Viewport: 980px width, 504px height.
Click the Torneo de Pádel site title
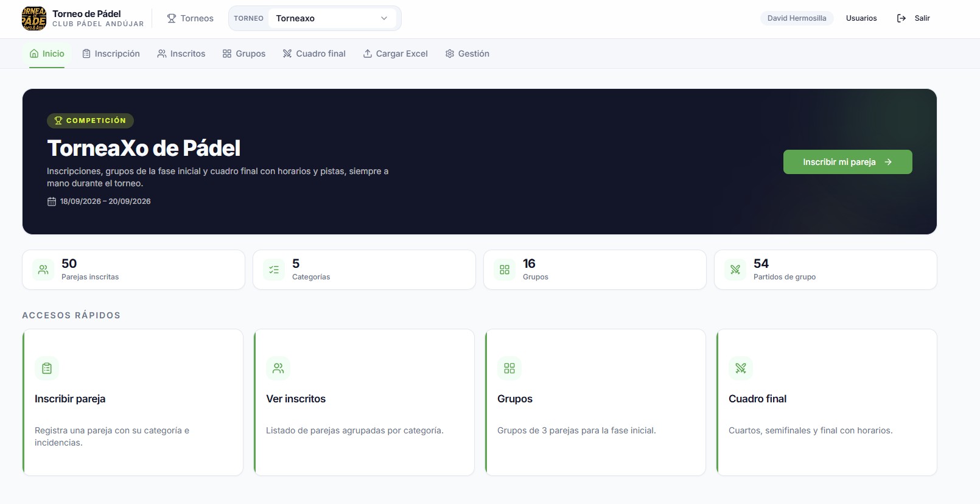[86, 13]
